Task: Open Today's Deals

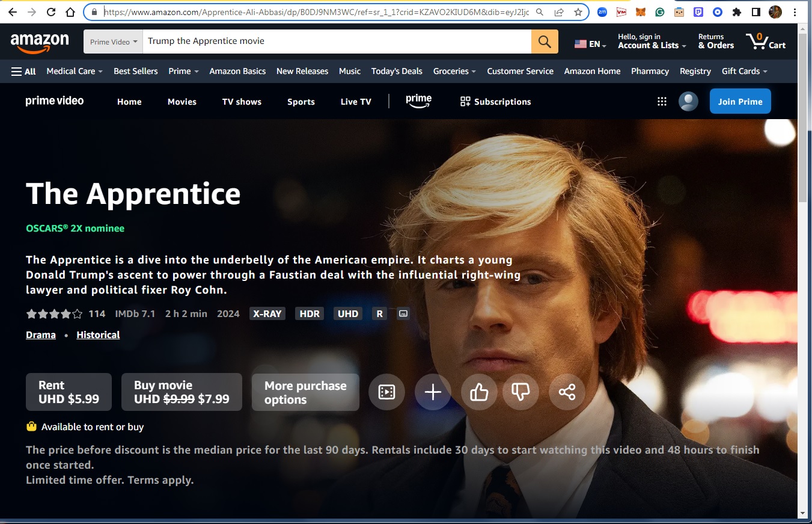Action: point(397,71)
